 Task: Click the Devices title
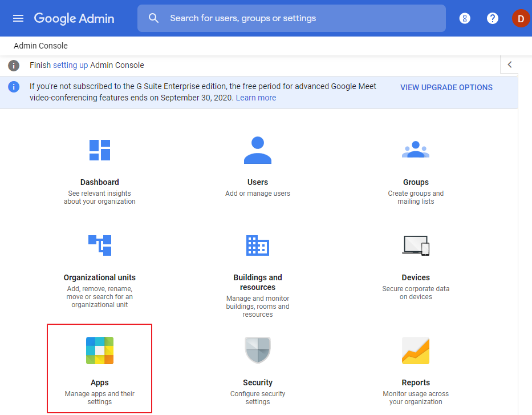click(x=416, y=277)
